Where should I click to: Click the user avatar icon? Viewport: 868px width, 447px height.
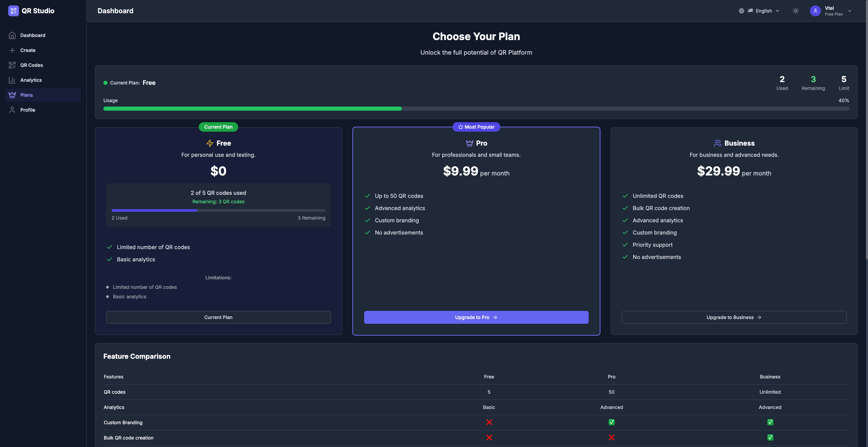(815, 11)
